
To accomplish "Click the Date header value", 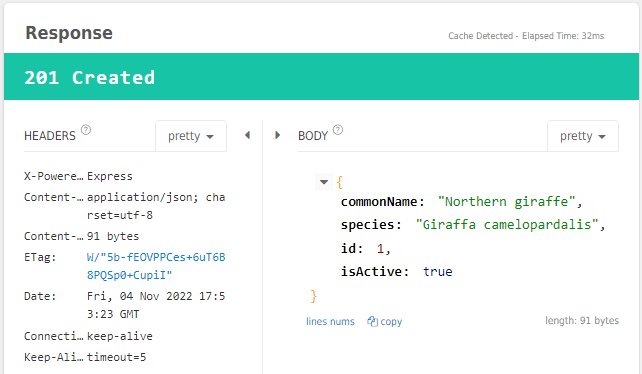I will (156, 305).
